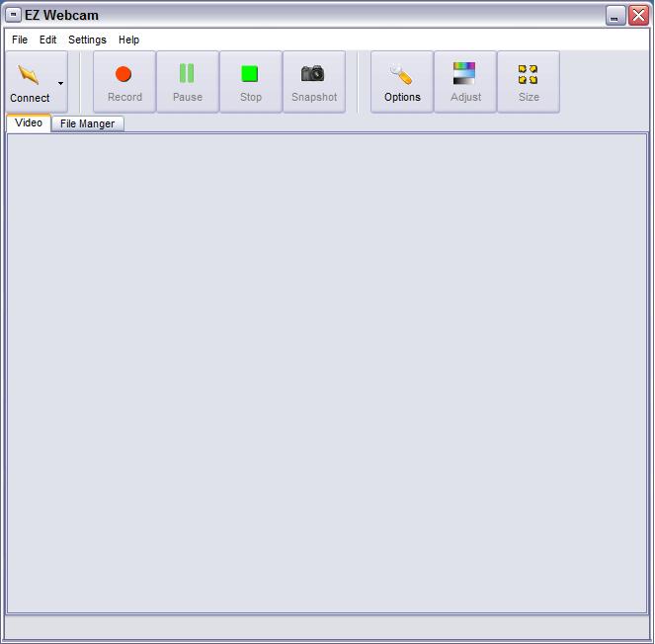Screen dimensions: 655x644
Task: Click the green Stop button
Action: pyautogui.click(x=251, y=82)
